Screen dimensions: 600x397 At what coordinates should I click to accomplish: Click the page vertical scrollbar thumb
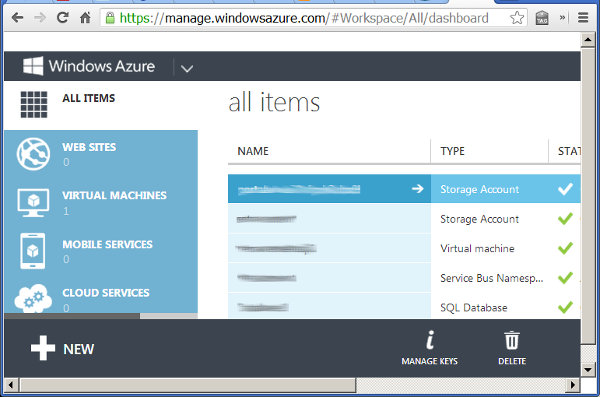pyautogui.click(x=588, y=195)
